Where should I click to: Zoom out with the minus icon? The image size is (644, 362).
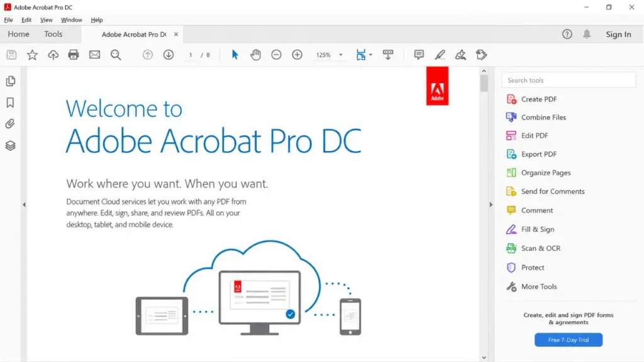pos(277,55)
